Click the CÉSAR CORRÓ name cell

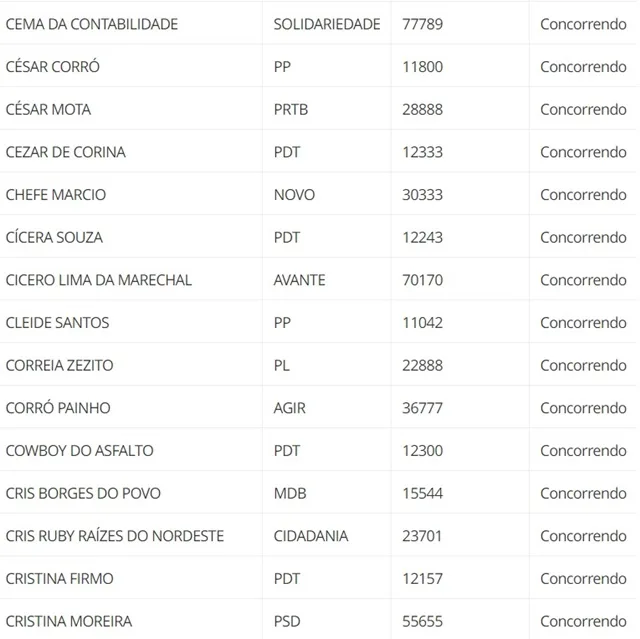click(53, 67)
